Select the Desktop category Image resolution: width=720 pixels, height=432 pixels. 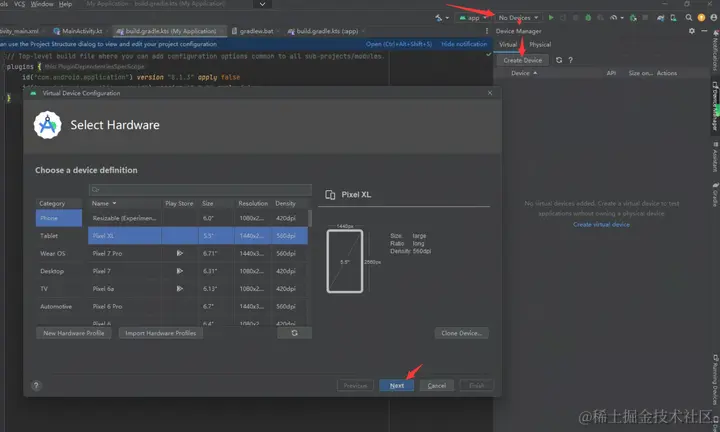point(59,271)
